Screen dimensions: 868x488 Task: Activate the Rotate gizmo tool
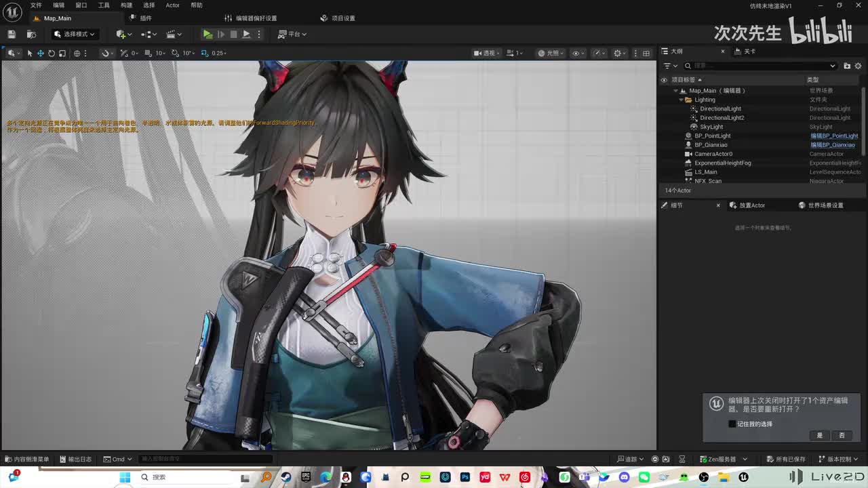coord(52,53)
